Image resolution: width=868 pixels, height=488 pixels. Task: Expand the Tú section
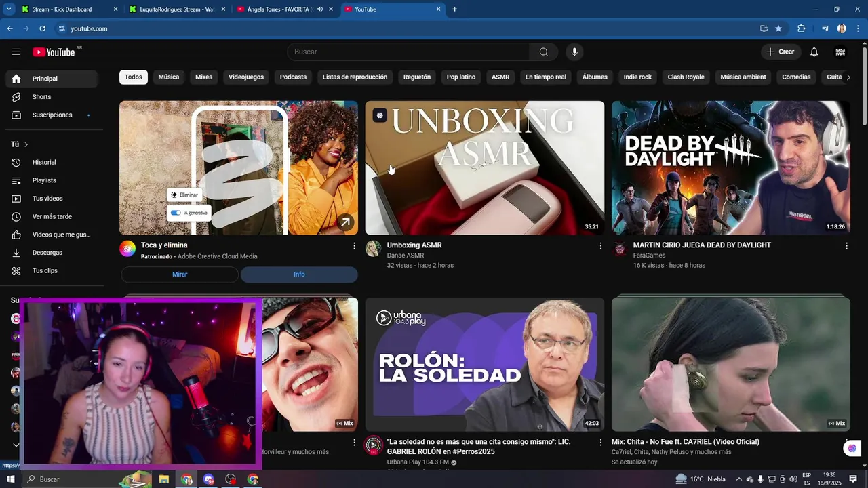[x=19, y=144]
